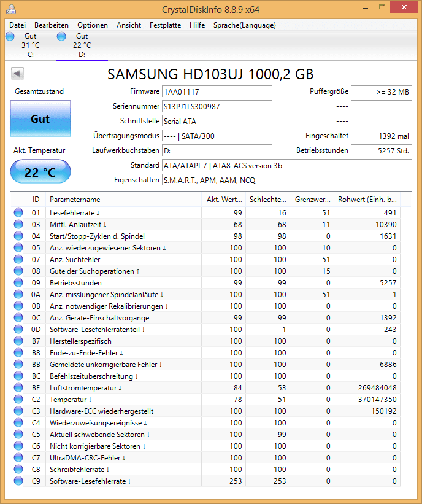
Task: Select drive C: tab showing 31 °C
Action: (x=31, y=45)
